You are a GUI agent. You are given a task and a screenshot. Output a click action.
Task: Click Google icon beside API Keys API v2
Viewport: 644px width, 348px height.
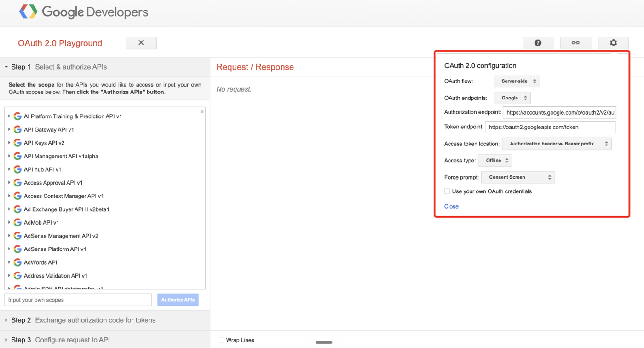[17, 143]
